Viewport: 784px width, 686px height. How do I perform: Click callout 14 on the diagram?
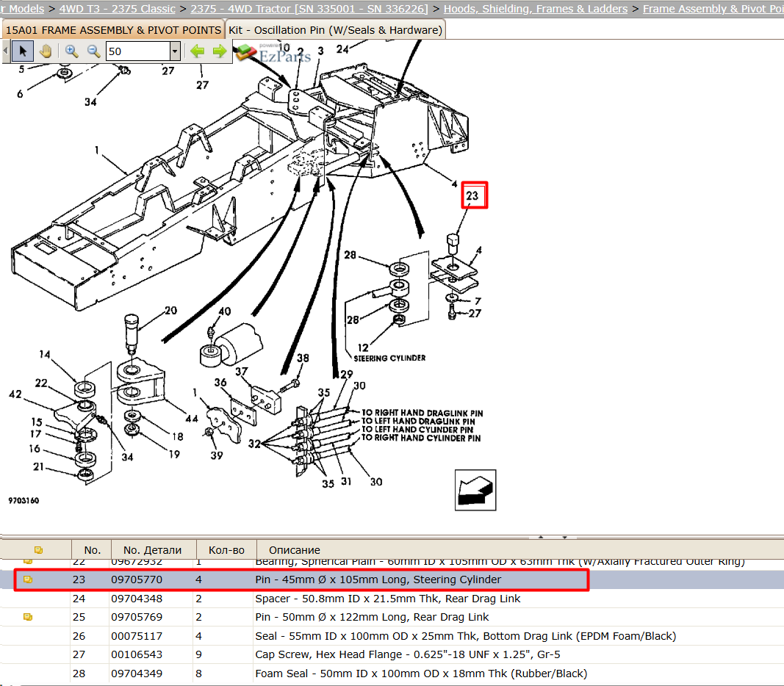[45, 354]
